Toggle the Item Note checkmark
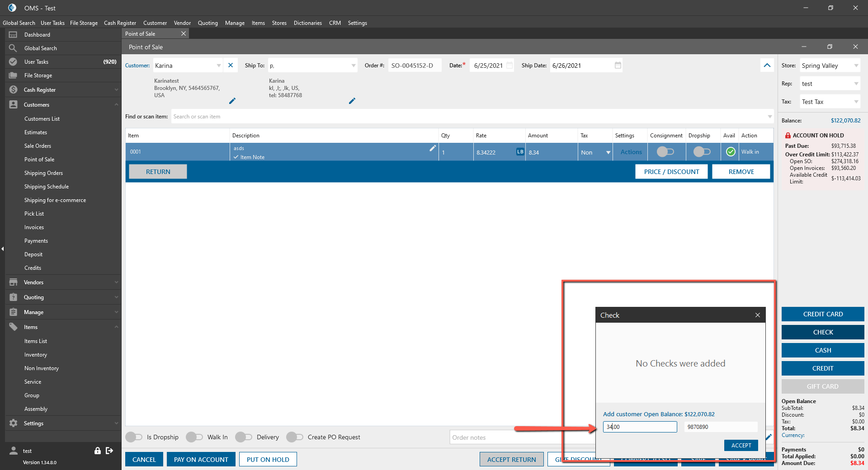 pos(236,157)
